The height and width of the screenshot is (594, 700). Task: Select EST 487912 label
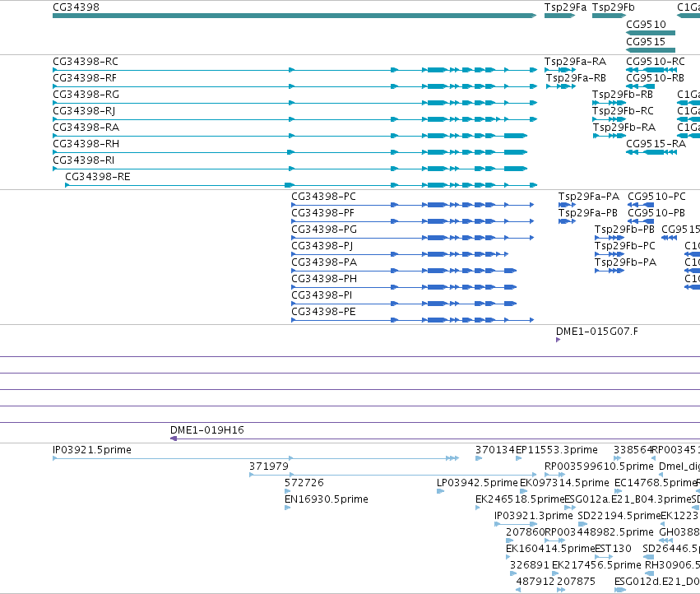click(x=535, y=582)
